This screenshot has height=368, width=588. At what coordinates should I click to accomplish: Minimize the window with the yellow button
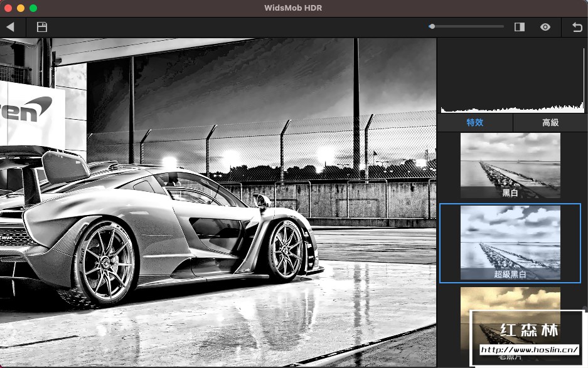tap(21, 8)
